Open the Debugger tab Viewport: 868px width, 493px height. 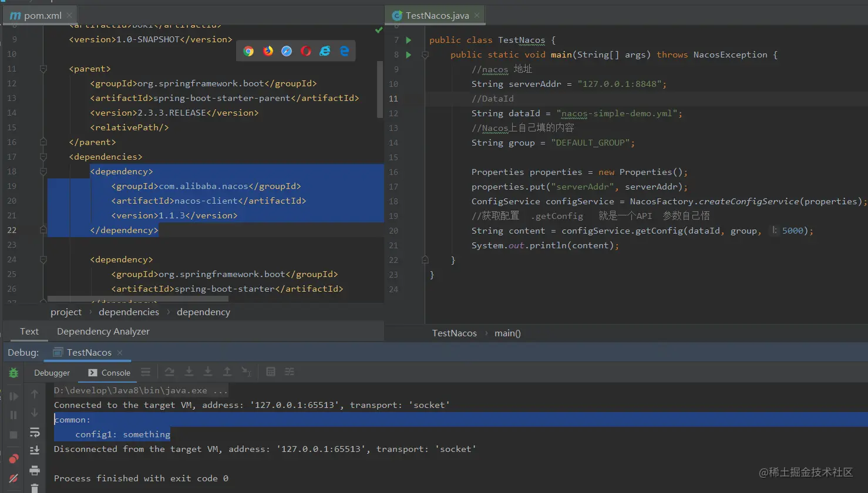[52, 373]
